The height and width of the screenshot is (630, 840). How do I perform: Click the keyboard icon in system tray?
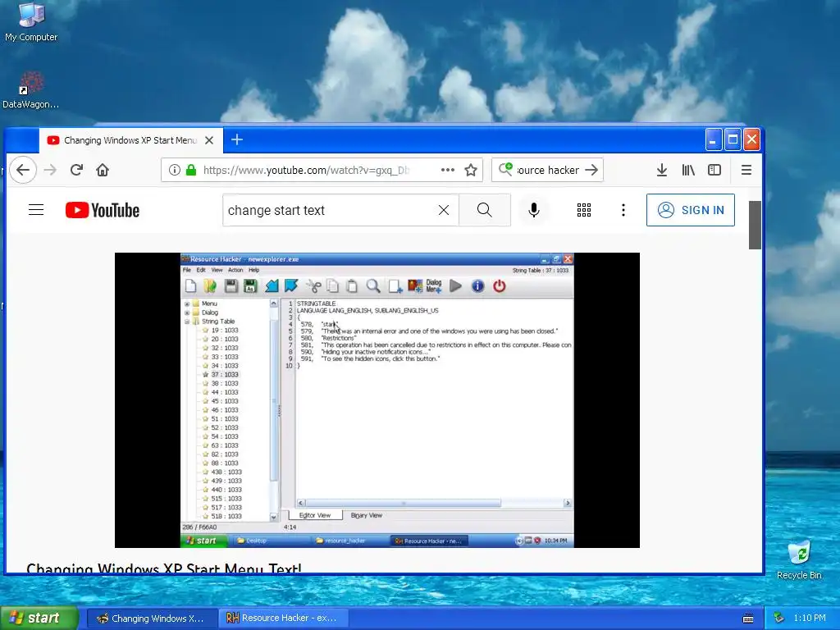point(748,619)
